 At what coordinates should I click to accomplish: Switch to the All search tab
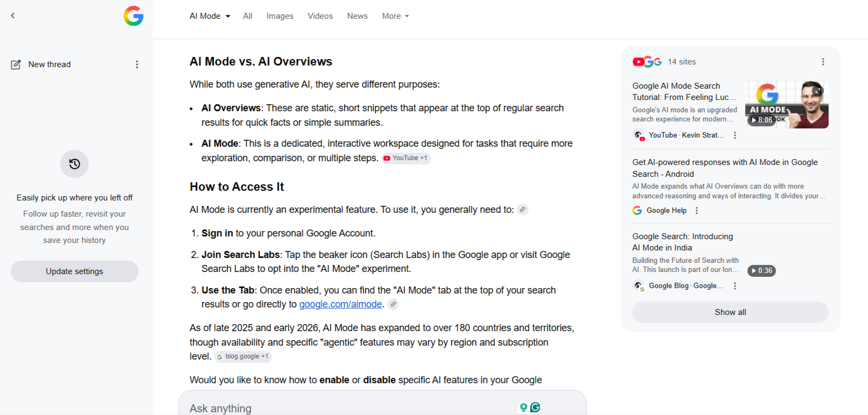tap(247, 16)
